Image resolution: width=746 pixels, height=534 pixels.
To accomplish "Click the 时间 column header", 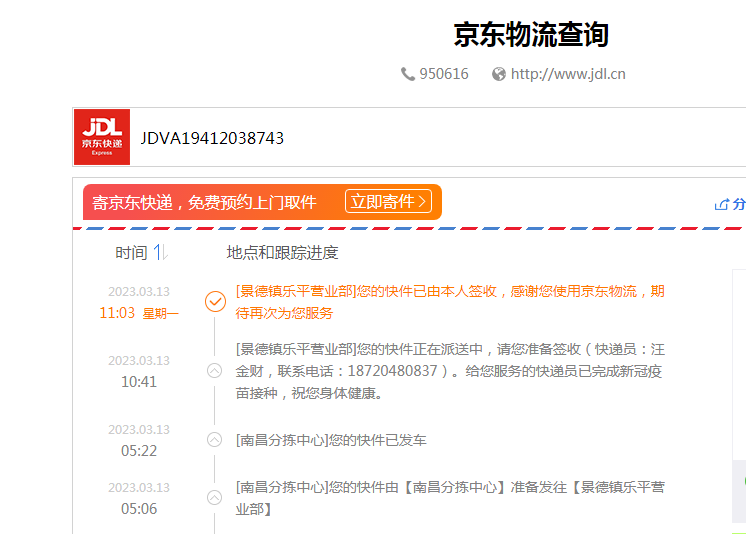I will [x=131, y=253].
